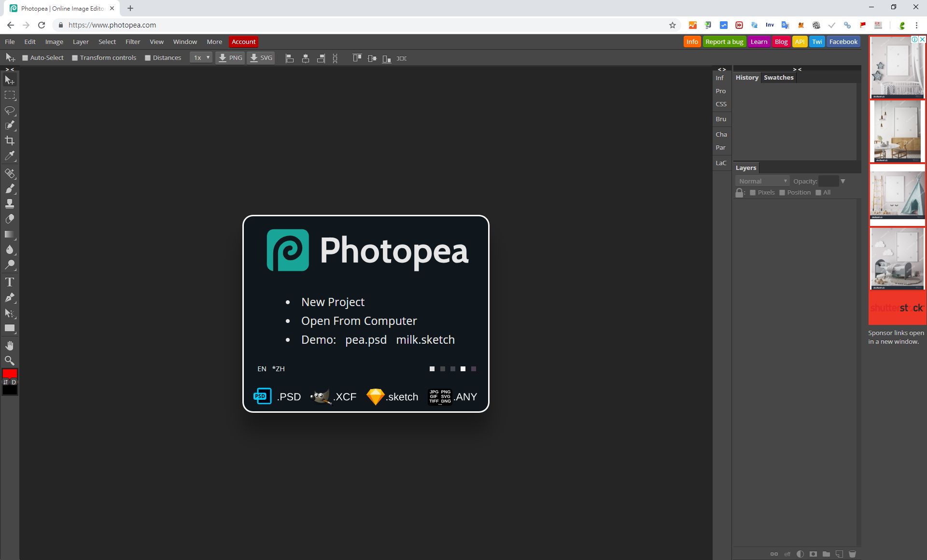
Task: Select the Type tool
Action: 10,282
